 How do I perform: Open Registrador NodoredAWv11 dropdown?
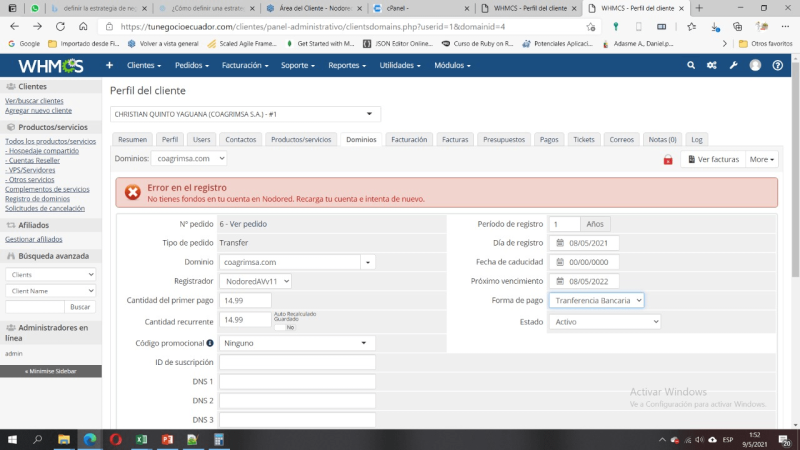click(x=255, y=281)
